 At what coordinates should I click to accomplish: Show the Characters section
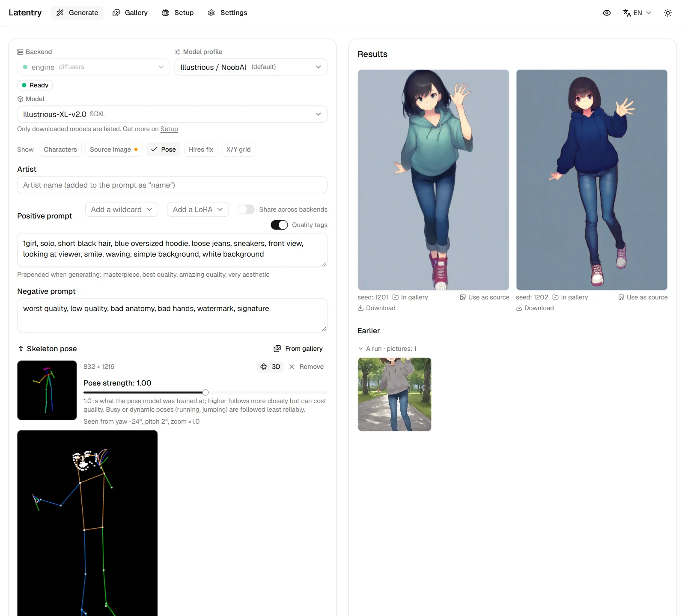click(60, 150)
